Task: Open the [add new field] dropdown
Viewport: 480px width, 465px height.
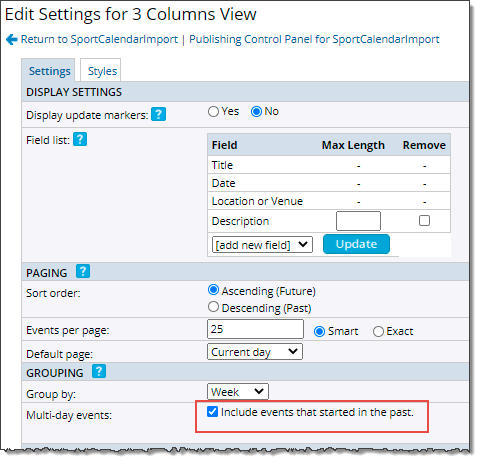Action: pos(262,245)
